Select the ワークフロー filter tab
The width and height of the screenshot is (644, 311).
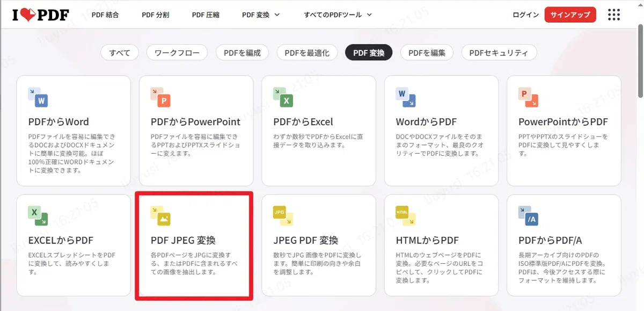point(177,53)
